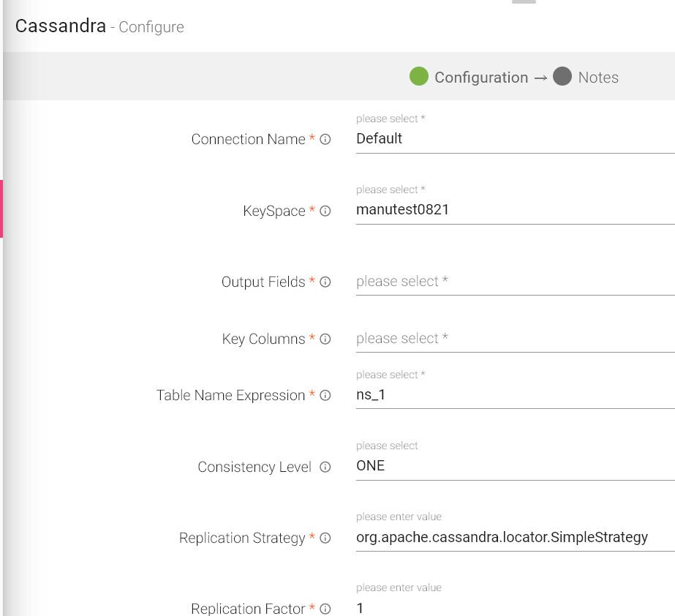Open the Consistency Level dropdown showing ONE
This screenshot has width=675, height=616.
point(514,466)
